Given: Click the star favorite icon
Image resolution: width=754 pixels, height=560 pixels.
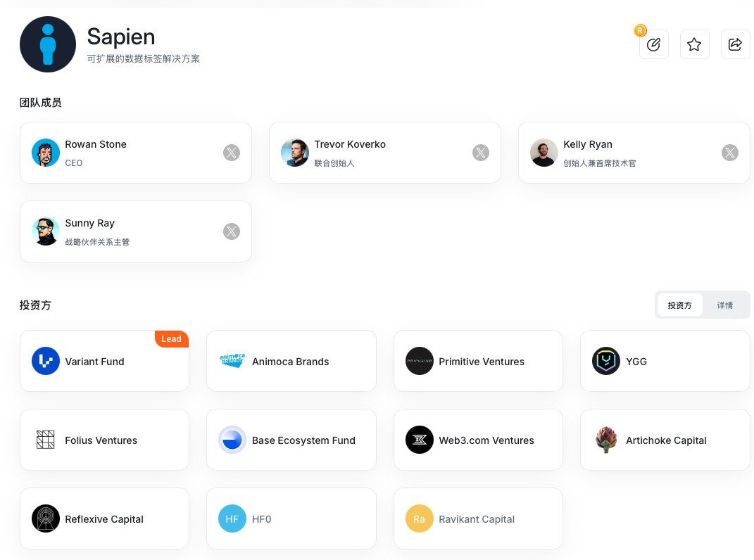Looking at the screenshot, I should click(694, 45).
